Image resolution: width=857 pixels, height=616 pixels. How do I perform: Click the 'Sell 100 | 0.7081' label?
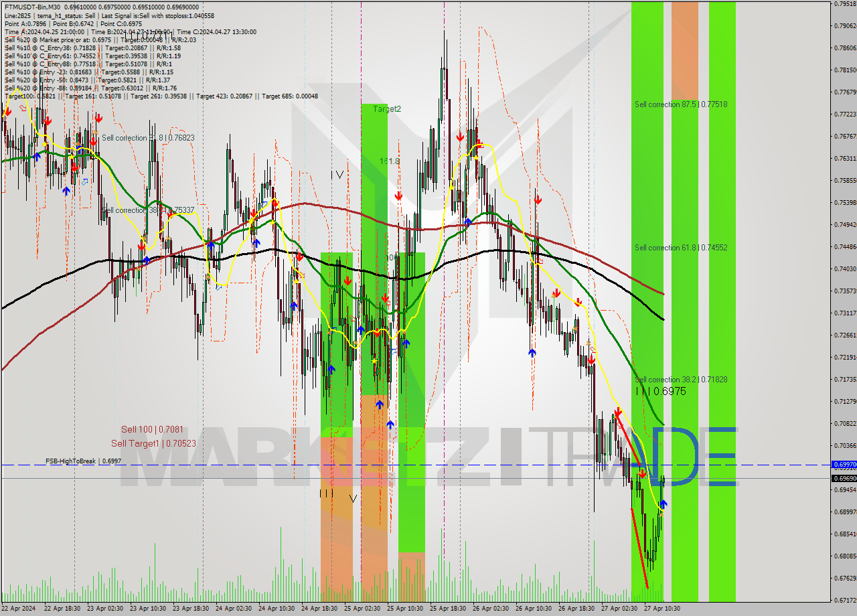[152, 429]
